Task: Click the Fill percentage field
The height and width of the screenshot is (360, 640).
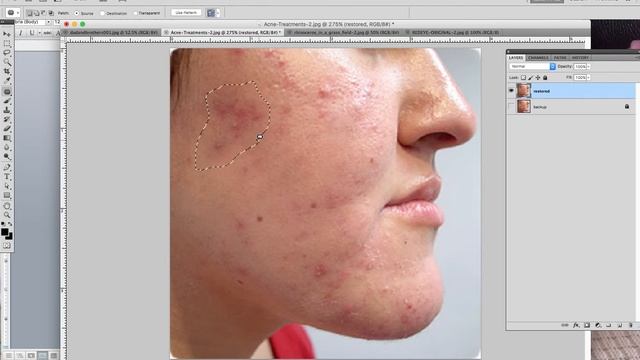Action: tap(580, 78)
